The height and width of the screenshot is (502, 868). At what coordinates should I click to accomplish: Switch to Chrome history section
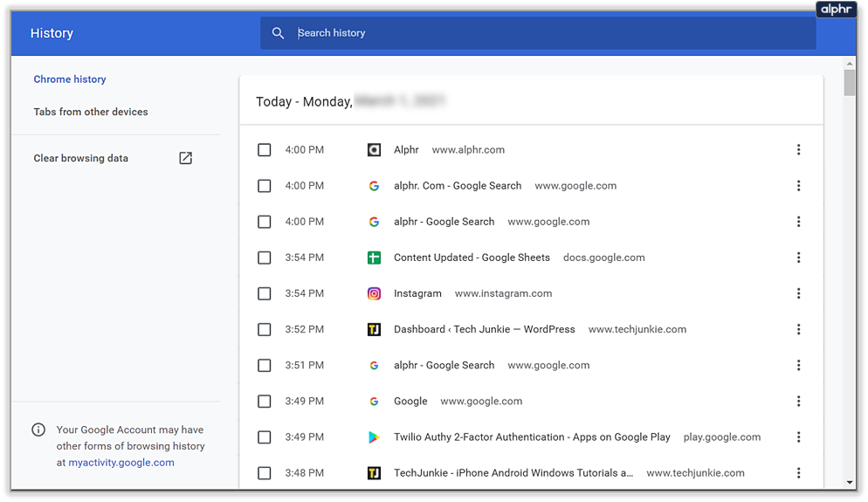pyautogui.click(x=70, y=79)
